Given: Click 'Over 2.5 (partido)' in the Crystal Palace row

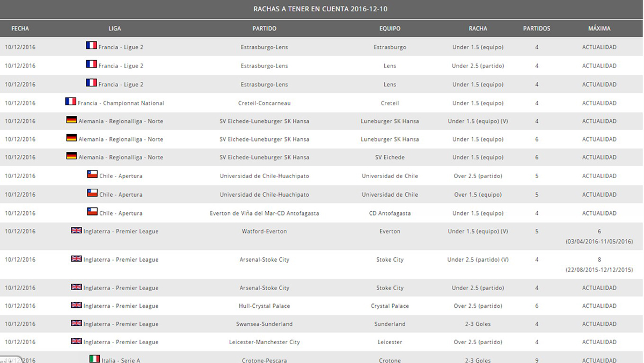Looking at the screenshot, I should click(x=478, y=306).
